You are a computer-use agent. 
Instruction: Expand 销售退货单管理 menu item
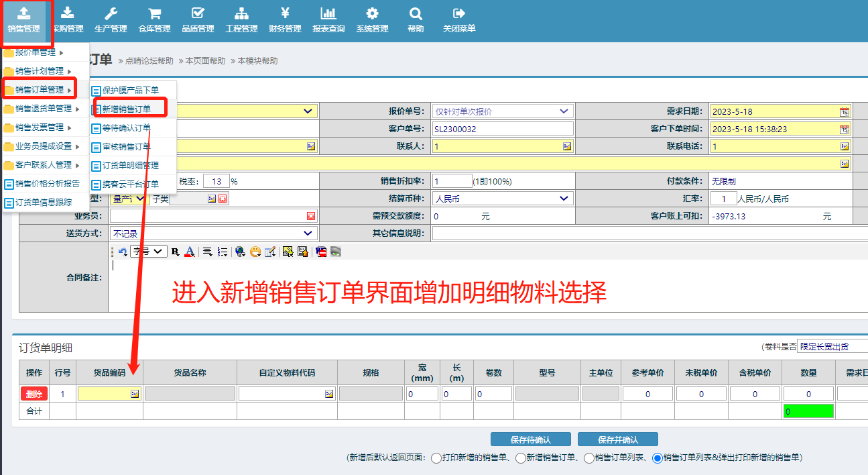[x=44, y=109]
